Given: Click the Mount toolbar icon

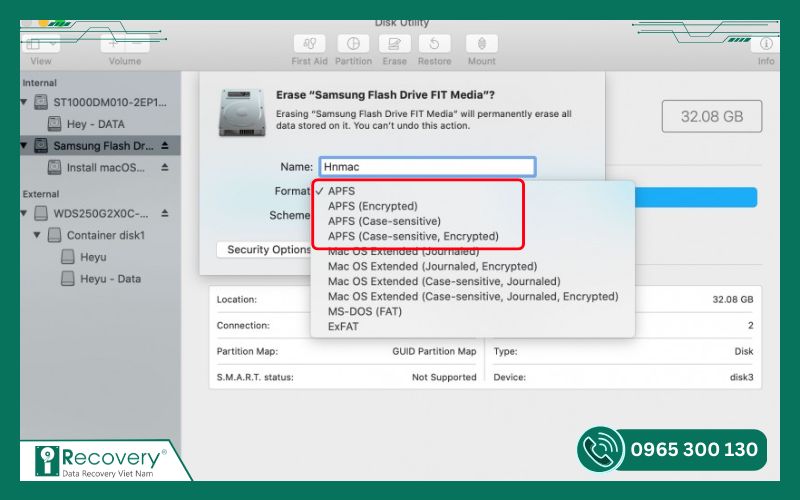Looking at the screenshot, I should pos(482,44).
